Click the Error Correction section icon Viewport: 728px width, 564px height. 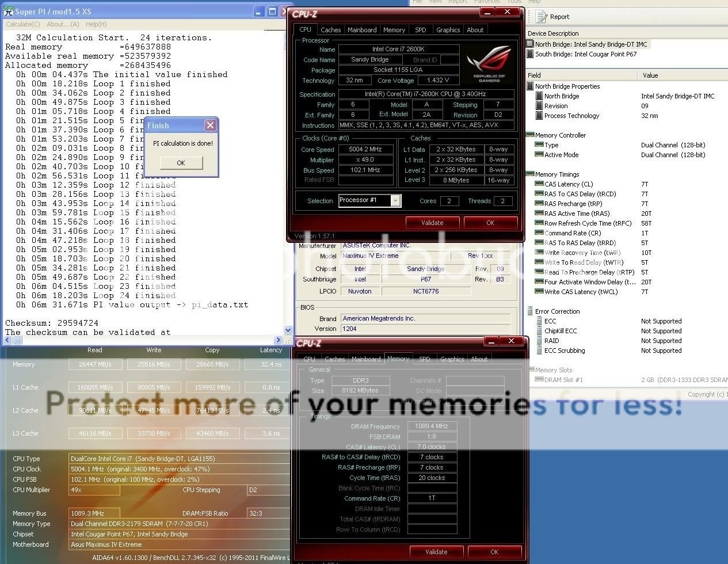(530, 311)
